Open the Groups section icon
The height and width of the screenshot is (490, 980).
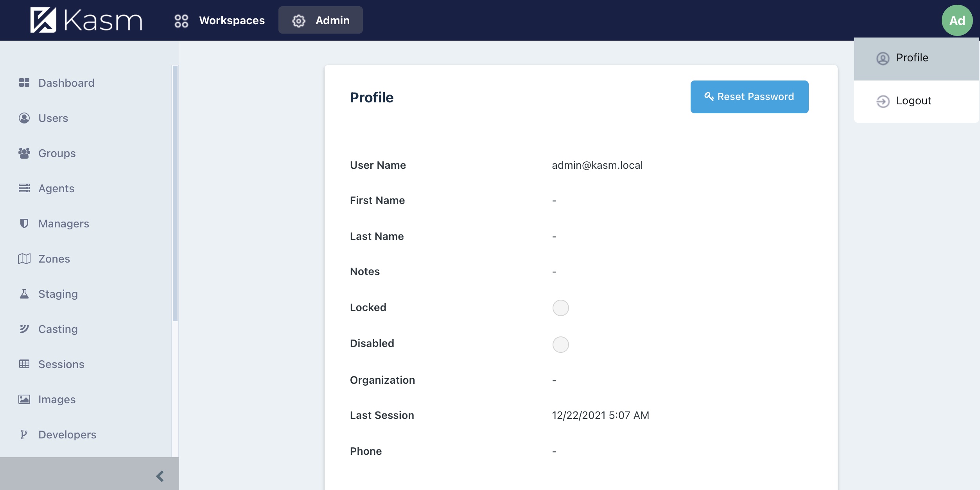point(24,153)
